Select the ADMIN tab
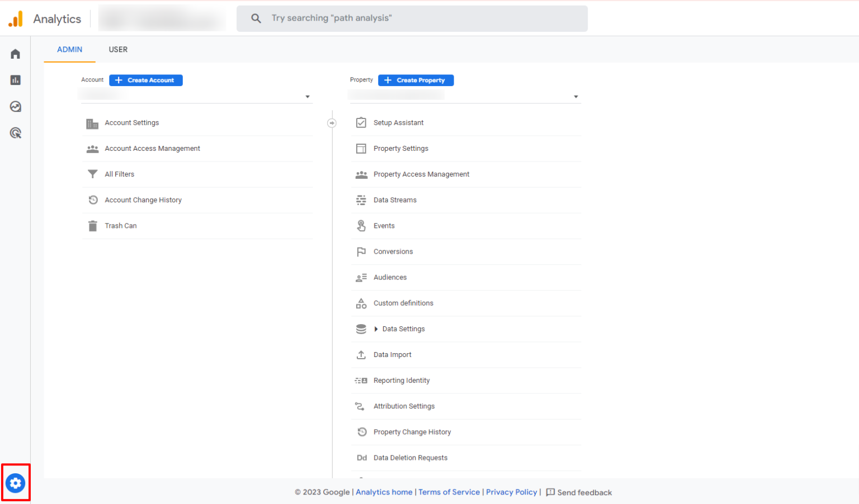 pyautogui.click(x=69, y=49)
